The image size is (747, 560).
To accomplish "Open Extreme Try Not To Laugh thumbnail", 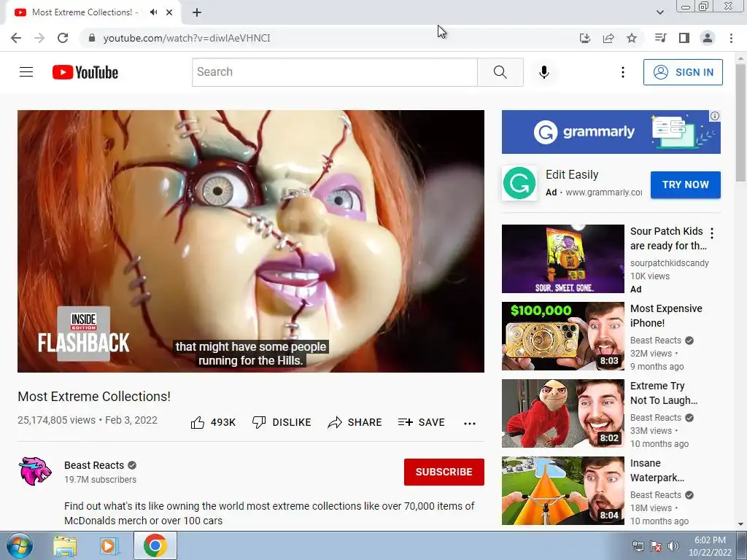I will (x=562, y=413).
